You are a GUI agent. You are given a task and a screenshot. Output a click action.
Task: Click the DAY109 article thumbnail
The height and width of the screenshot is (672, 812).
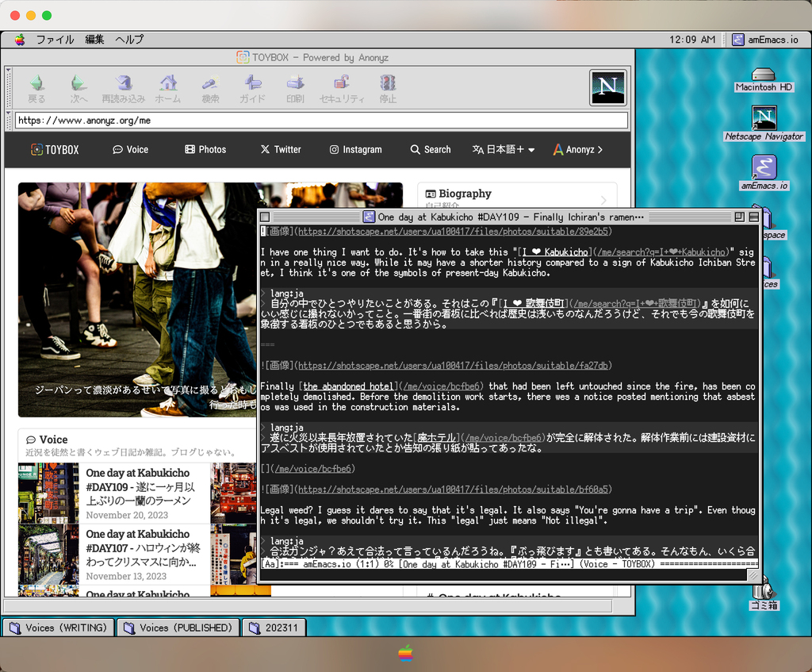coord(48,493)
